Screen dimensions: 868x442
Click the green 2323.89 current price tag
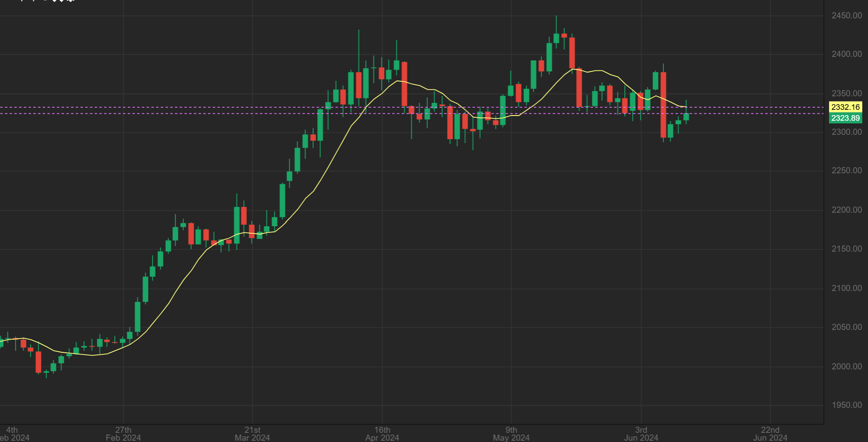(x=846, y=118)
